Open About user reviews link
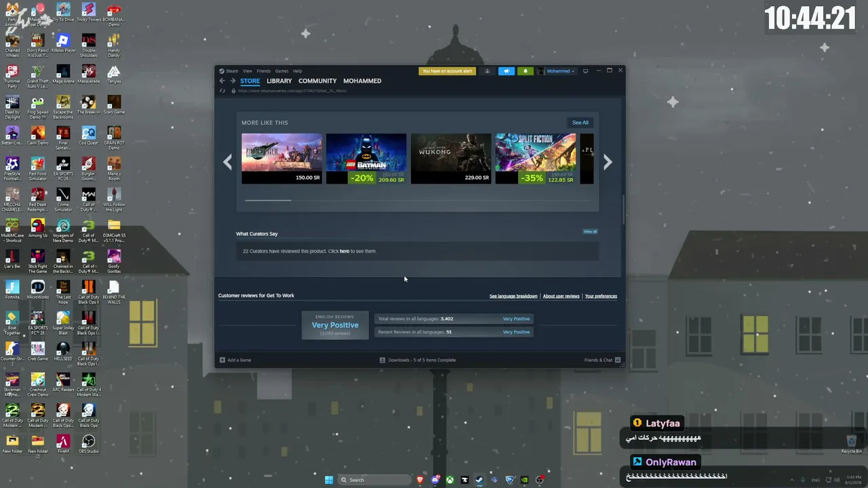 (561, 296)
